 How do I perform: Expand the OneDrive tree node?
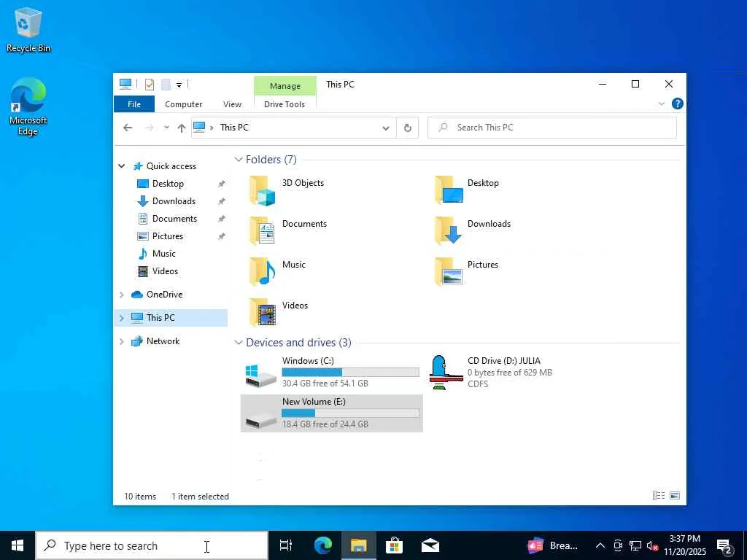click(122, 295)
